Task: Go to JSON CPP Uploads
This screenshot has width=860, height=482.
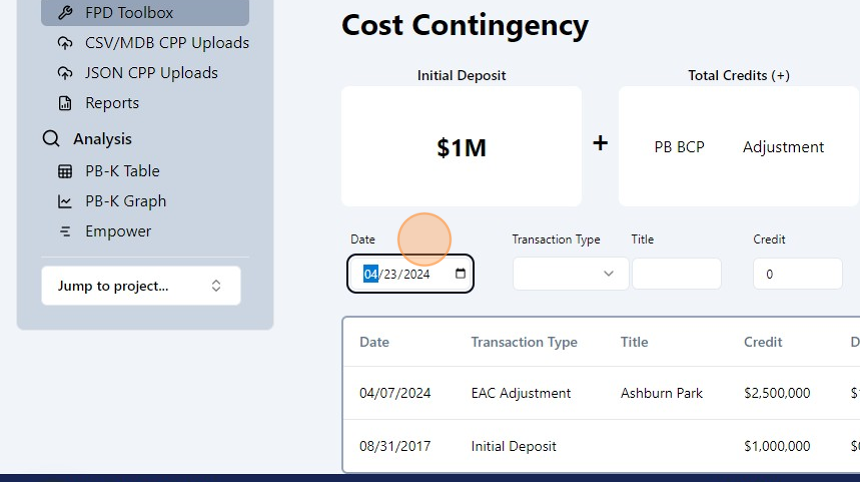Action: 151,73
